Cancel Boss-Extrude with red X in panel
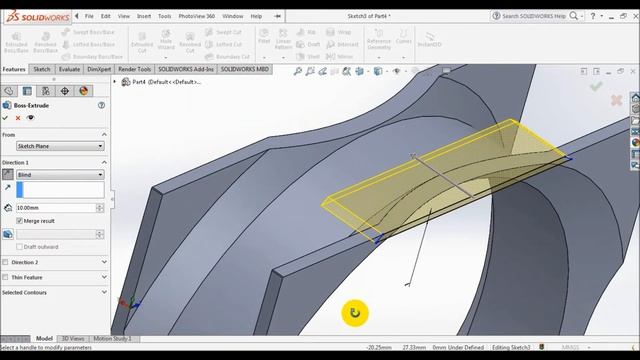This screenshot has height=360, width=640. 18,118
